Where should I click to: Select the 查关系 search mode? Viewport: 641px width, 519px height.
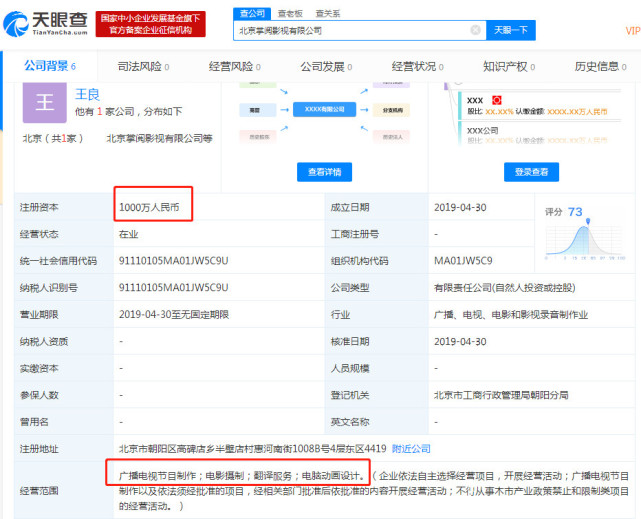(328, 13)
